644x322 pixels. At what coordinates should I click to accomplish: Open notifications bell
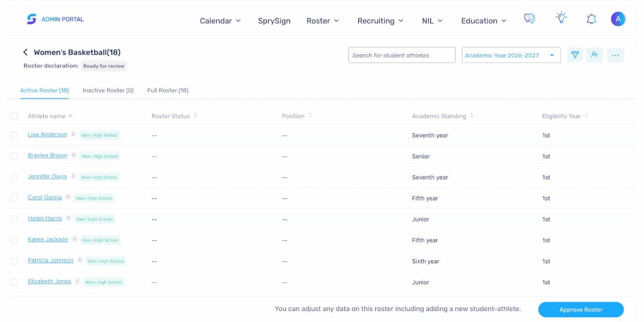591,19
